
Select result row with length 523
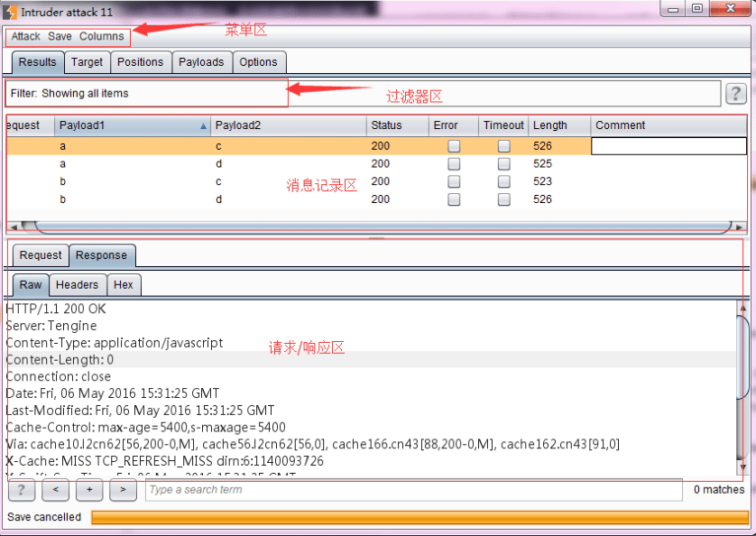coord(376,181)
